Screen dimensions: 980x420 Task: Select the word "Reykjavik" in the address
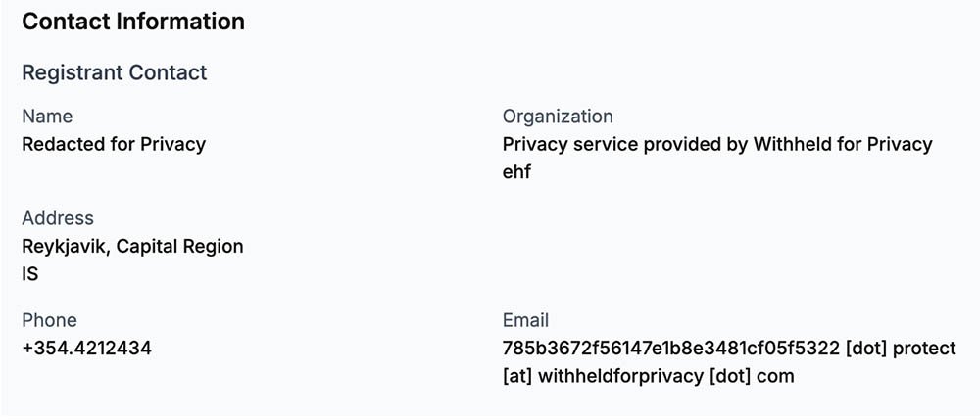click(x=65, y=246)
